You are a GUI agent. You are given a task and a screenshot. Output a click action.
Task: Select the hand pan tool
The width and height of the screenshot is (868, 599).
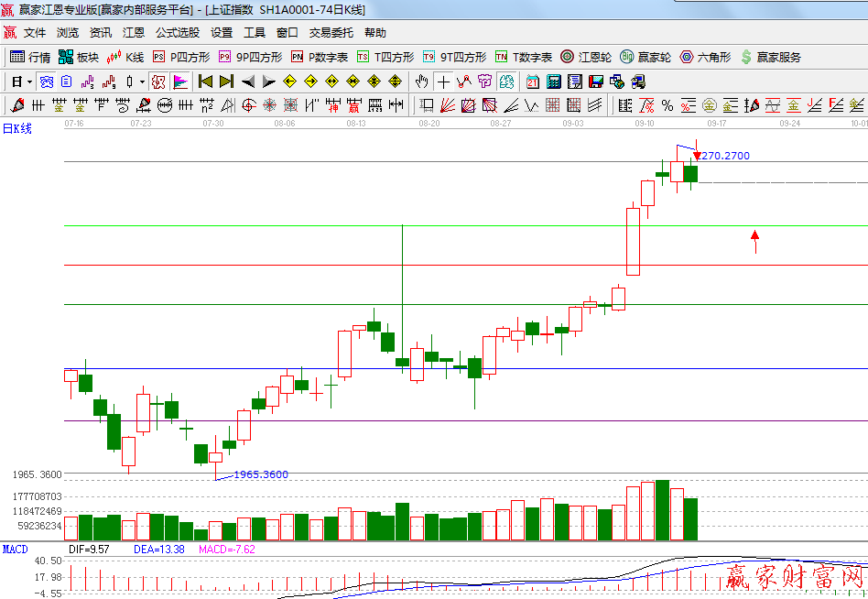click(422, 82)
